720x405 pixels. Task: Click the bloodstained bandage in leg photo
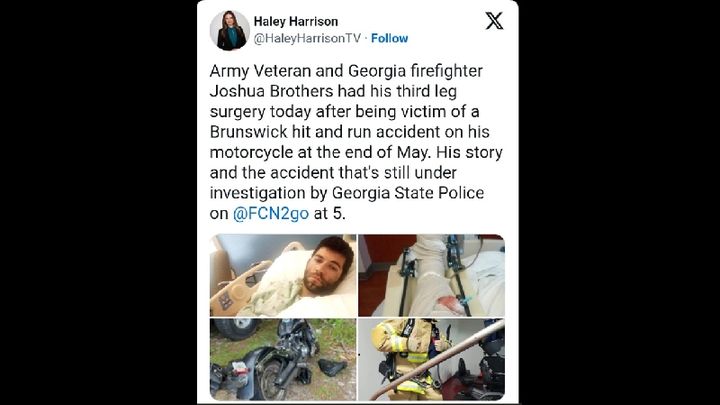tap(449, 303)
